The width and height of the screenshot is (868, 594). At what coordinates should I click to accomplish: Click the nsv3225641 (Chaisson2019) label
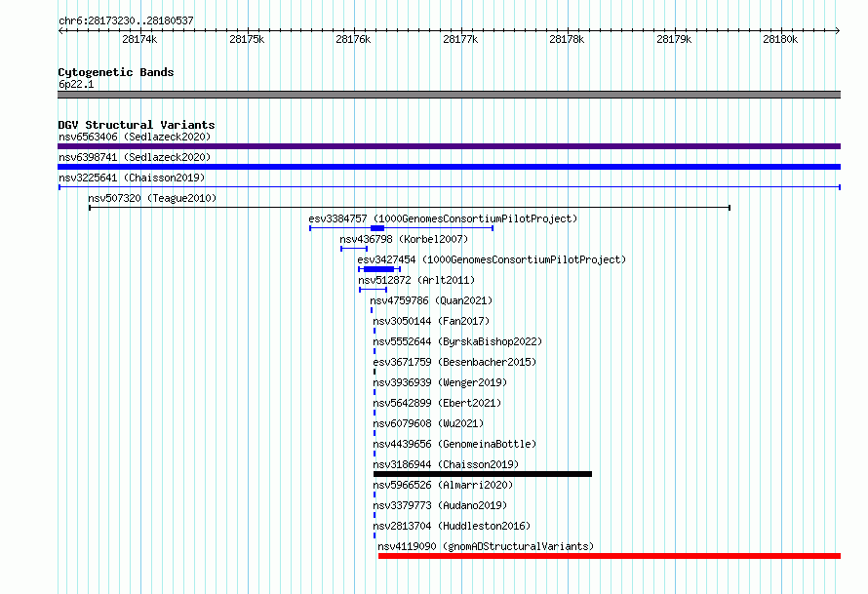coord(132,178)
